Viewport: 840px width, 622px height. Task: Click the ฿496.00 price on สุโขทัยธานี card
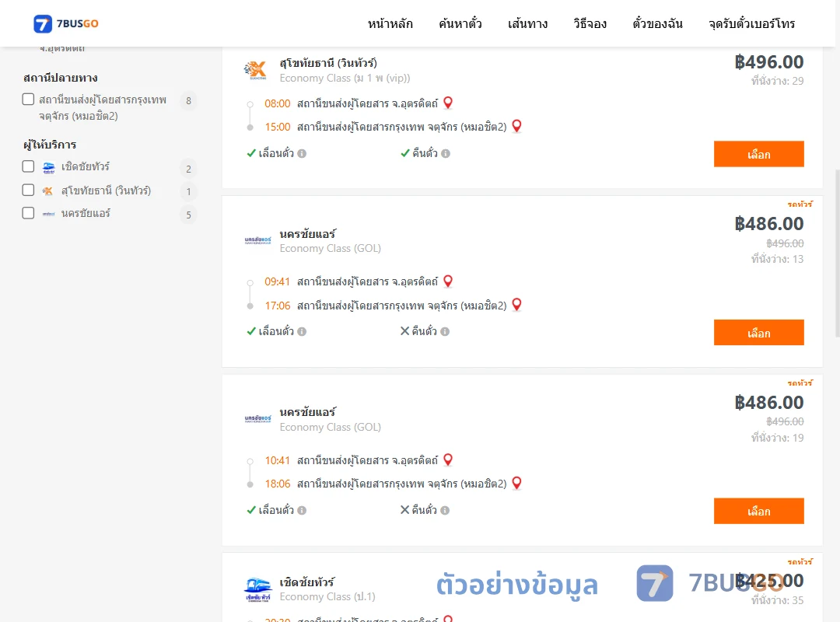768,62
